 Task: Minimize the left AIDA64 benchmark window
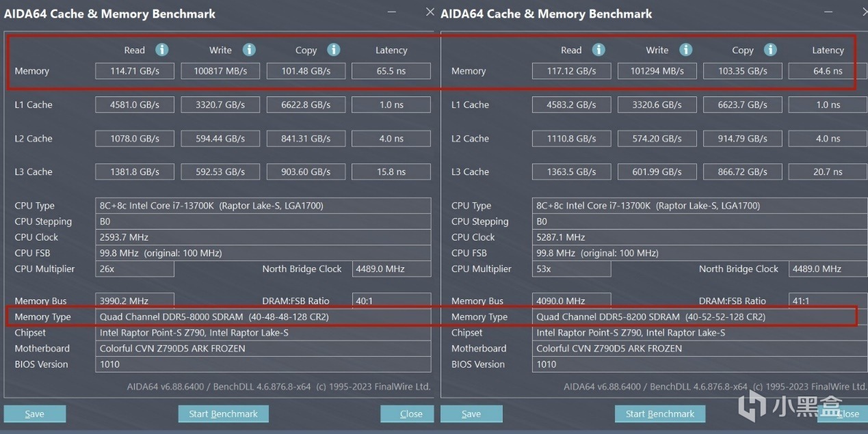click(x=391, y=12)
